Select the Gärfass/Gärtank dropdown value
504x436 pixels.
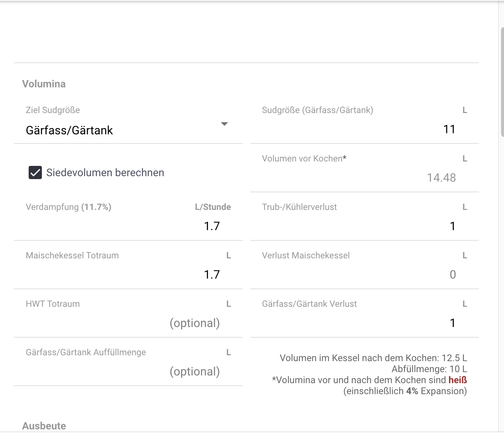click(x=69, y=130)
